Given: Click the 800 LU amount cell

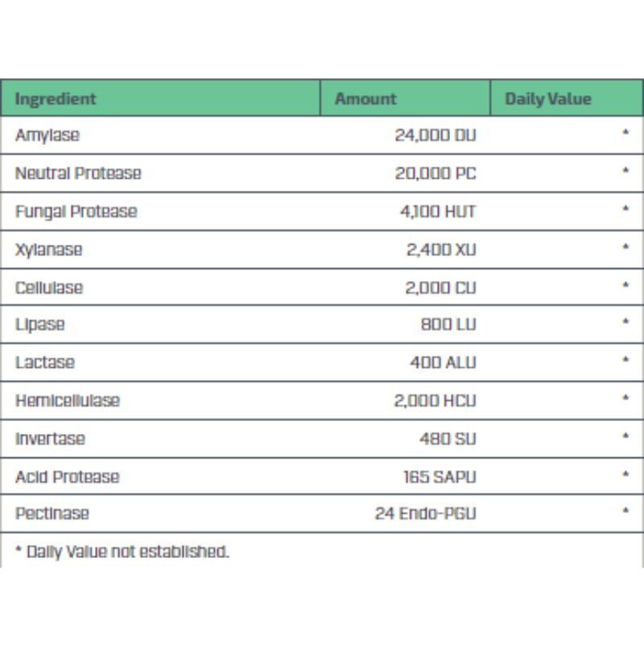Looking at the screenshot, I should [448, 325].
